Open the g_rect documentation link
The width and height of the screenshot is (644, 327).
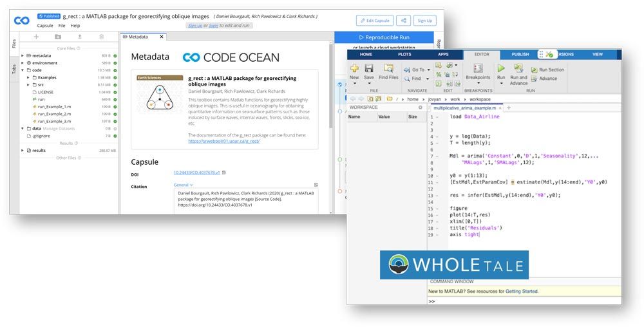tap(223, 140)
